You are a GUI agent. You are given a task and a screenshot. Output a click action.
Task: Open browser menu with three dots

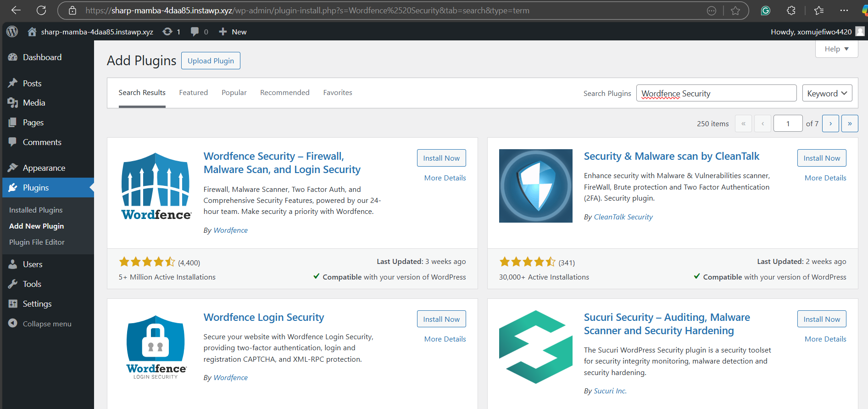(844, 11)
